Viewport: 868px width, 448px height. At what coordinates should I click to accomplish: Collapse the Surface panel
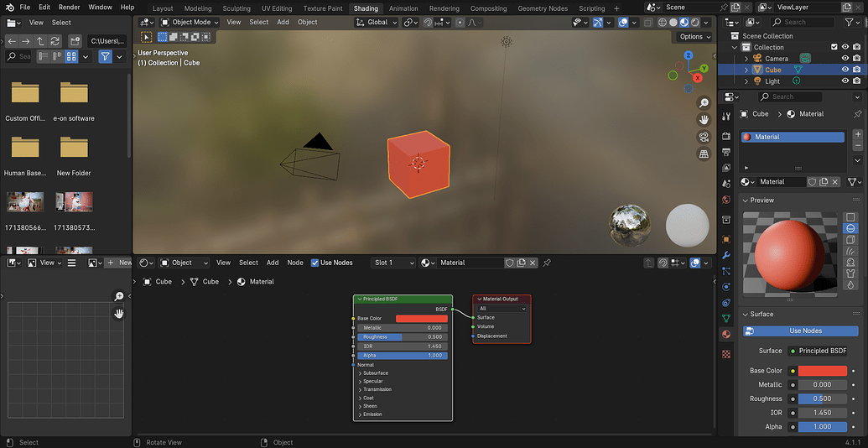[745, 314]
